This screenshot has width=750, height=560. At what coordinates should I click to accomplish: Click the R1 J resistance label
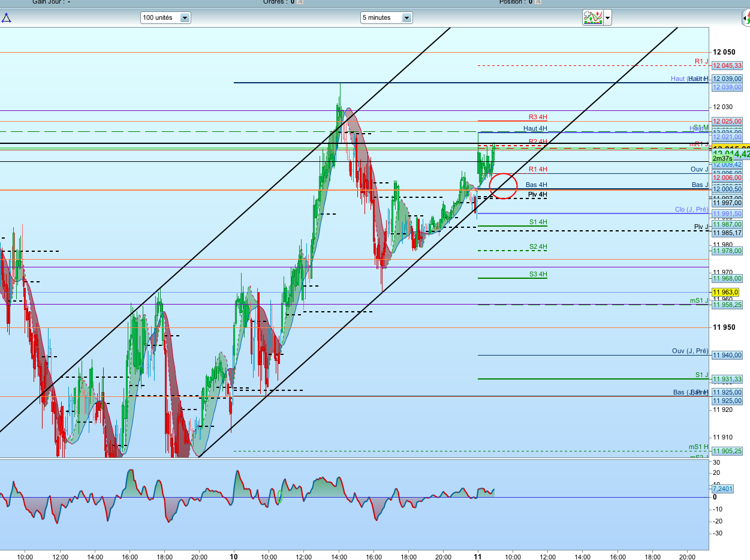(x=701, y=61)
